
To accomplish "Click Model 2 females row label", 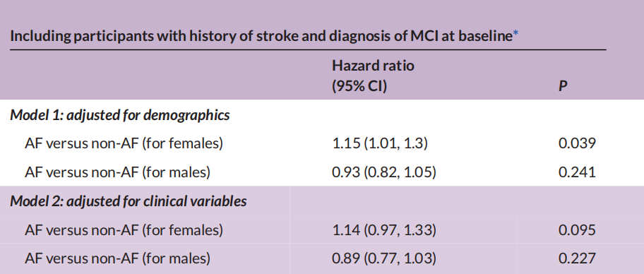I will [x=124, y=230].
